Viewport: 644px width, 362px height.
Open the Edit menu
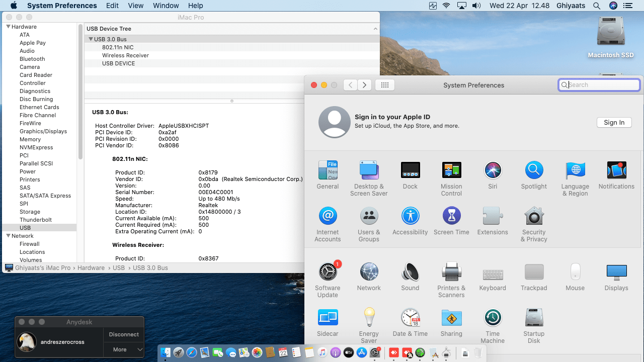(112, 6)
